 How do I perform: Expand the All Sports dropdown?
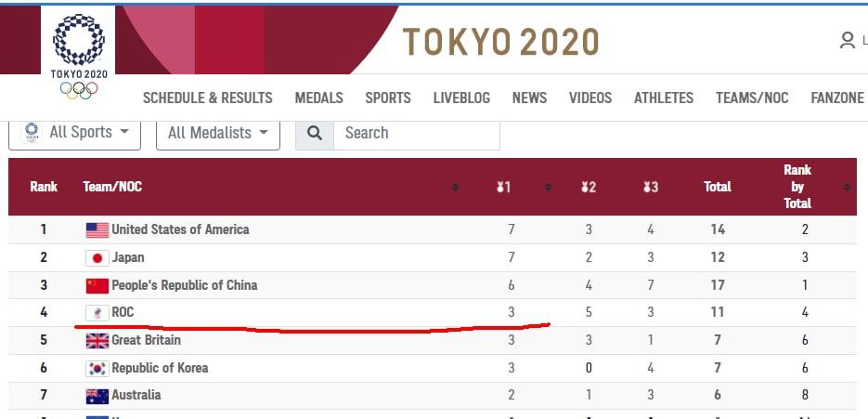tap(75, 133)
